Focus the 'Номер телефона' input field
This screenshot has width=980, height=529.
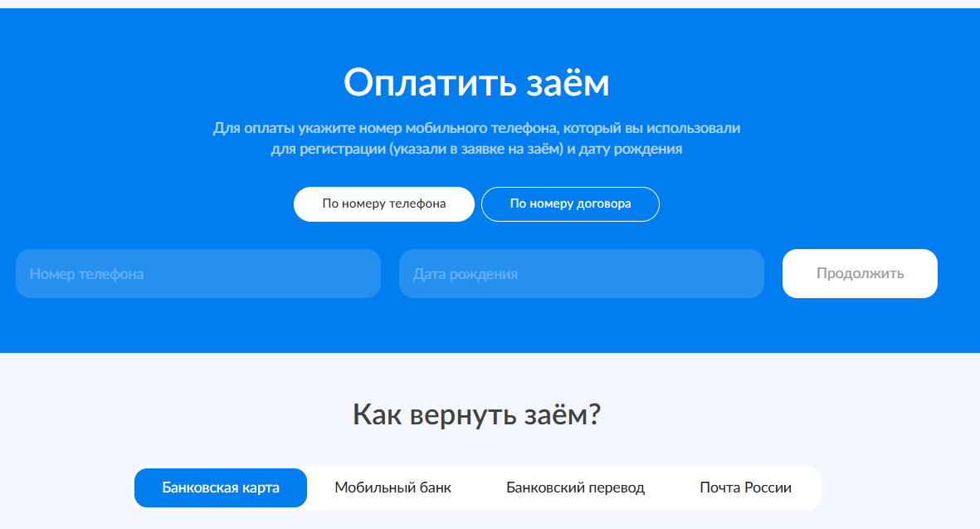pyautogui.click(x=197, y=273)
